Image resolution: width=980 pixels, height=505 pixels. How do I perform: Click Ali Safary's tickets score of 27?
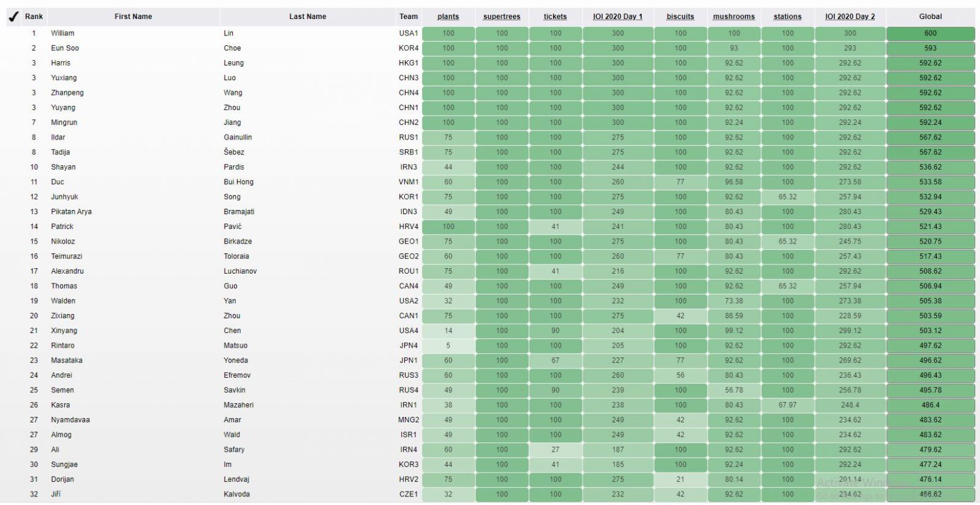[555, 450]
